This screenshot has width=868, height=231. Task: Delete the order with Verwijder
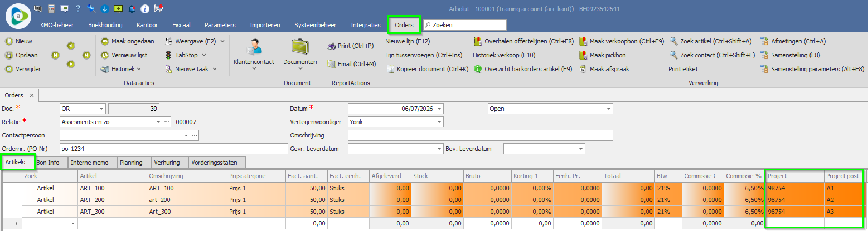pyautogui.click(x=23, y=69)
